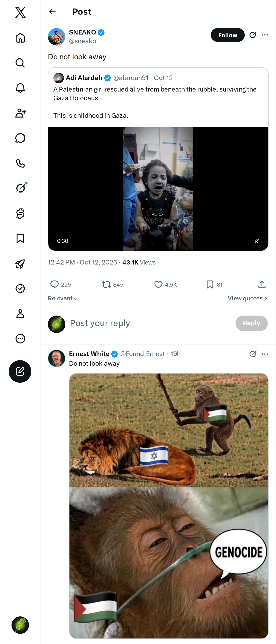Bookmark the post showing 81 bookmarks

[210, 285]
